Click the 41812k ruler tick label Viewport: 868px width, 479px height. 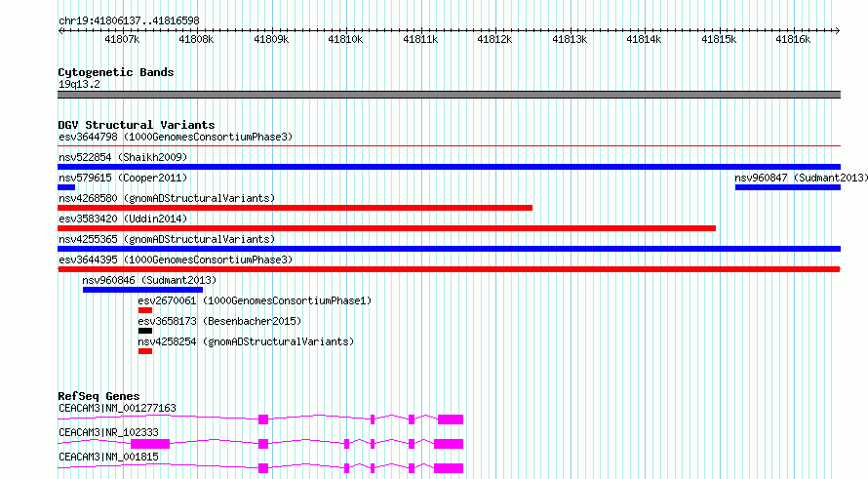(494, 39)
